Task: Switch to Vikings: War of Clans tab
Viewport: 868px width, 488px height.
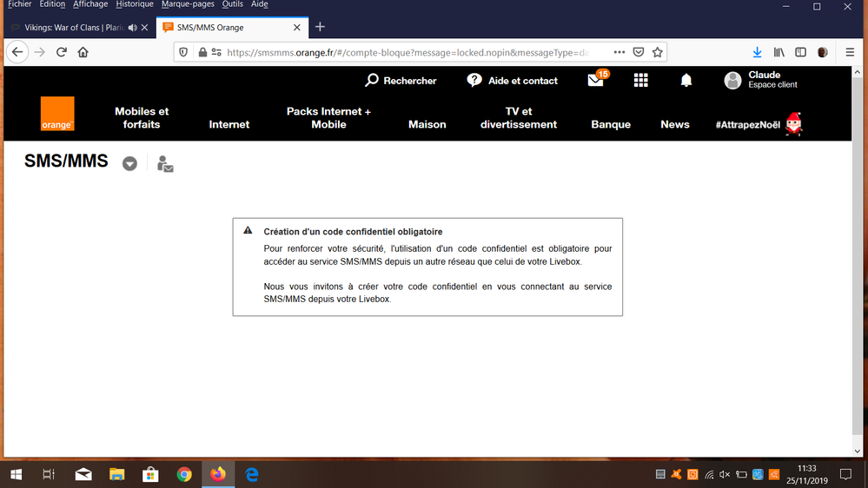Action: coord(70,28)
